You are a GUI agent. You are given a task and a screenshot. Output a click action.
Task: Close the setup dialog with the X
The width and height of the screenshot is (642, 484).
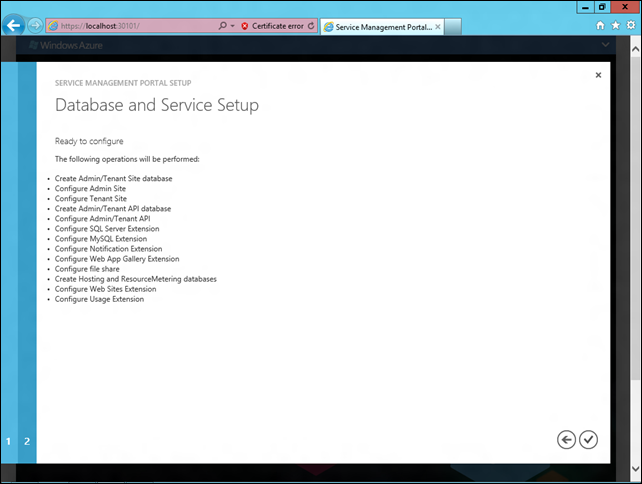(x=598, y=75)
